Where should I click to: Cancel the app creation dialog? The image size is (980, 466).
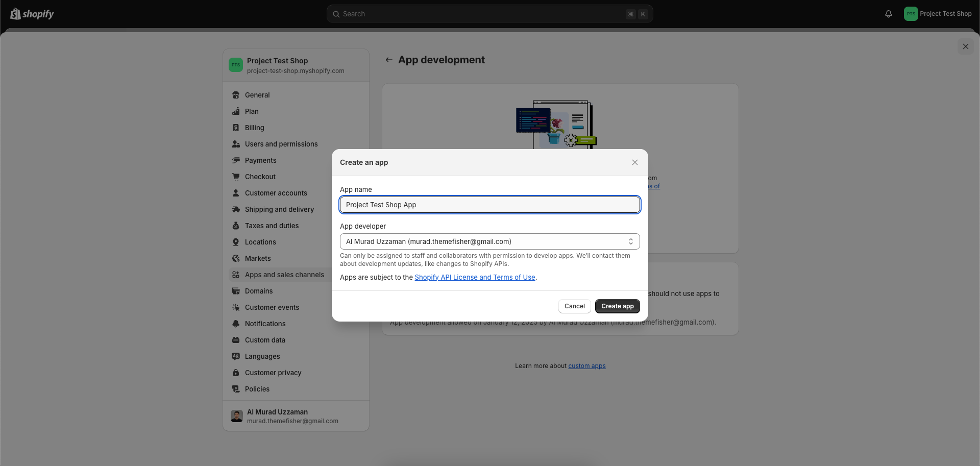click(x=574, y=306)
